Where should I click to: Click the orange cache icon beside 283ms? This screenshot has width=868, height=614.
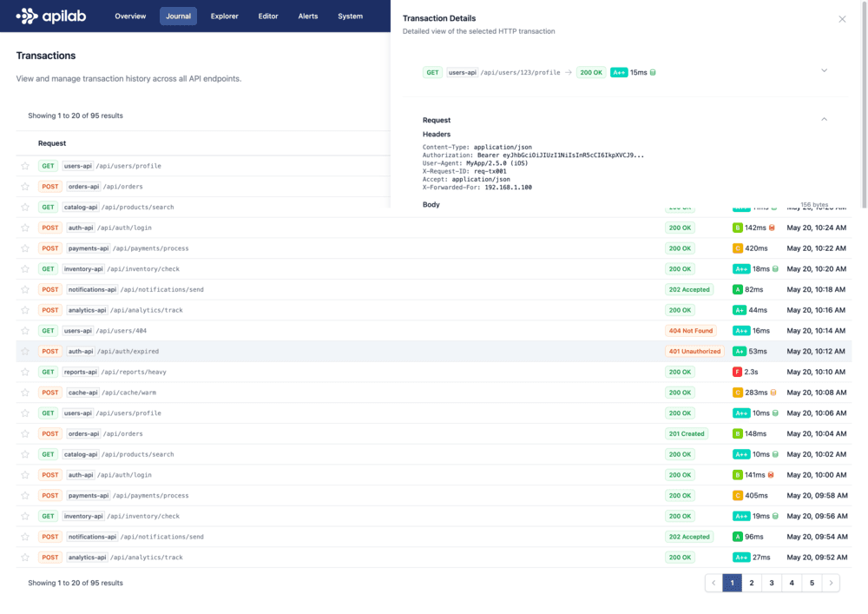(x=773, y=393)
